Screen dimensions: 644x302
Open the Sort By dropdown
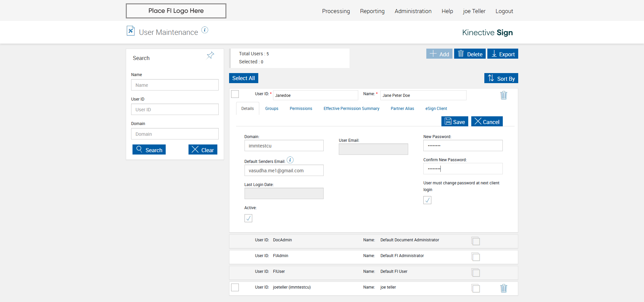[x=501, y=78]
